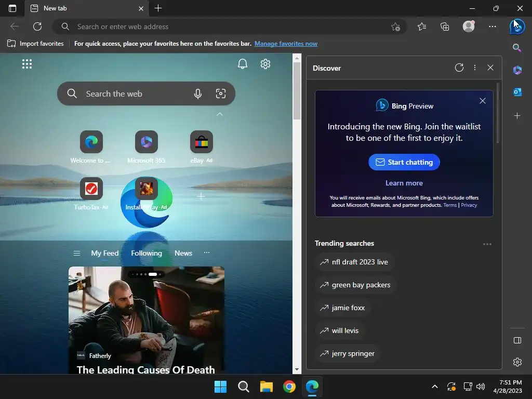Open Discover pane more options menu

[x=475, y=68]
